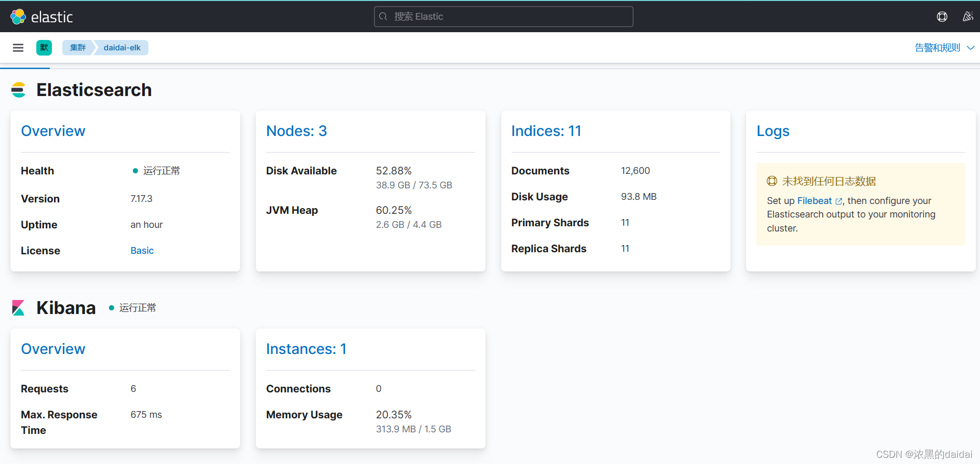
Task: Click Kibana status 运行正常
Action: pyautogui.click(x=132, y=308)
